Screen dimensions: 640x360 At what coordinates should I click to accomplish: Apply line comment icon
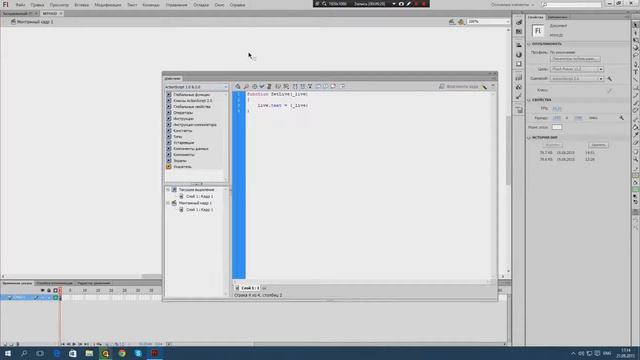pos(326,87)
